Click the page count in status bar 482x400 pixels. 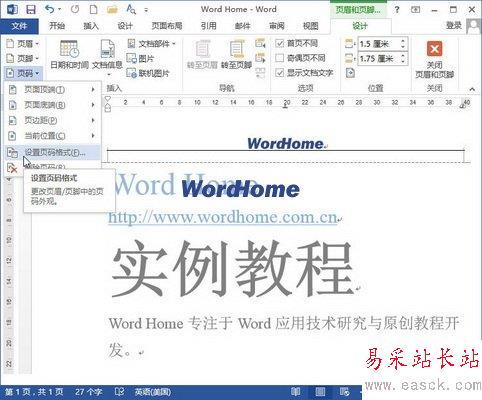34,392
